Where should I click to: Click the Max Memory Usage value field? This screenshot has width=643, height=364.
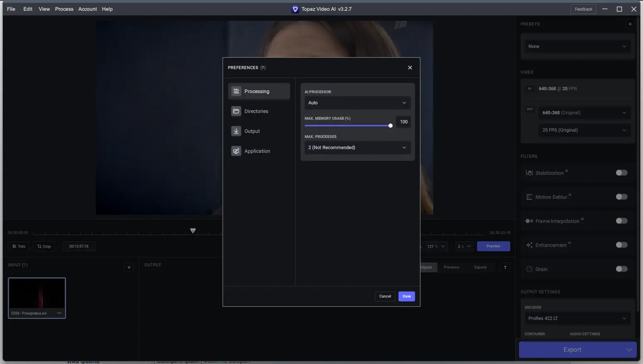(404, 122)
